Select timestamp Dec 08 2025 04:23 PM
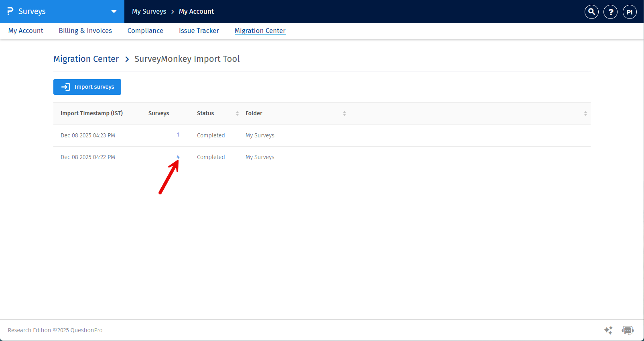Viewport: 644px width, 341px height. pos(88,135)
